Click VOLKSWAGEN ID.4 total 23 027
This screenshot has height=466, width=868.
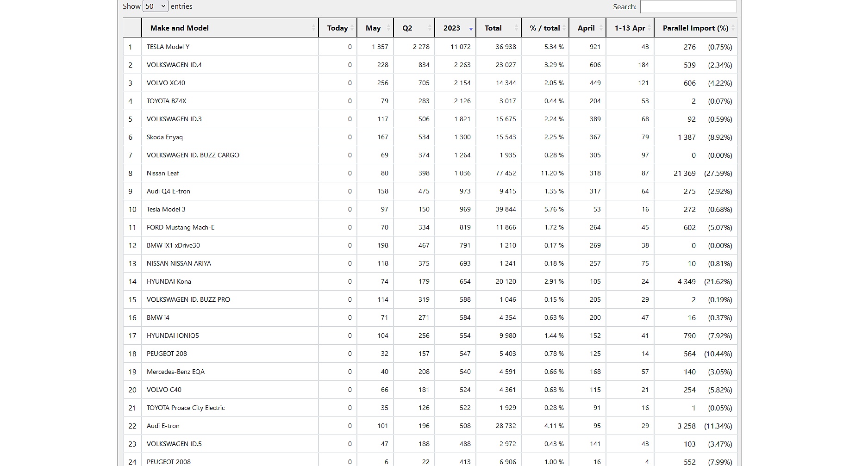coord(506,65)
